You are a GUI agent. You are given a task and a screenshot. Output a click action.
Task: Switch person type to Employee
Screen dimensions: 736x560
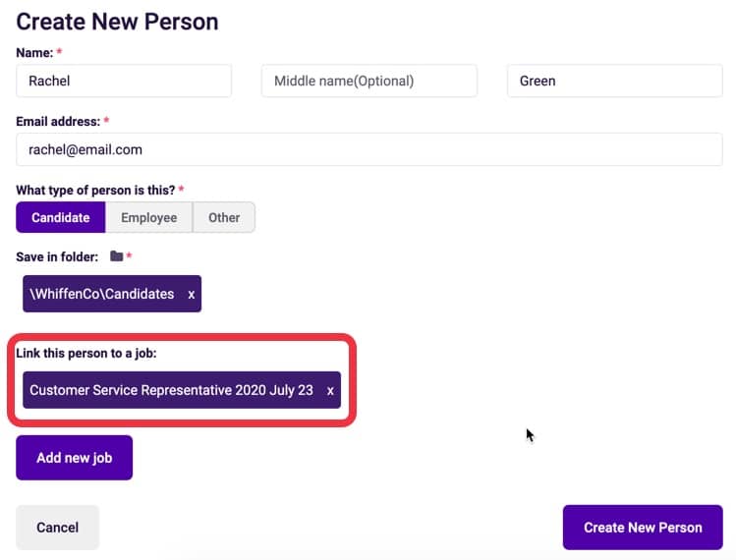[148, 217]
